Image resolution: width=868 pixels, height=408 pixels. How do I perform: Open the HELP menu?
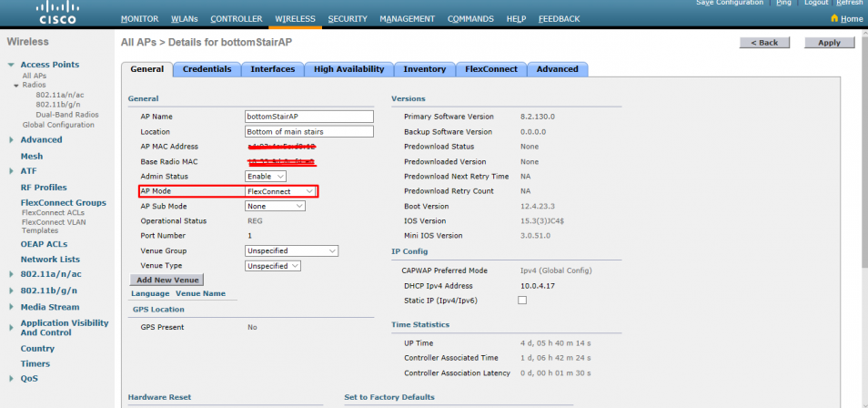pos(516,19)
